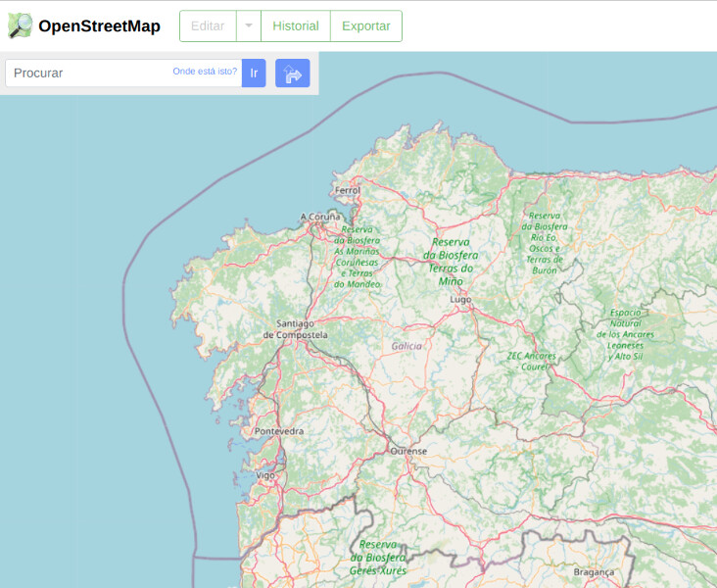Viewport: 717px width, 588px height.
Task: Click the Vigo city label
Action: tap(265, 474)
